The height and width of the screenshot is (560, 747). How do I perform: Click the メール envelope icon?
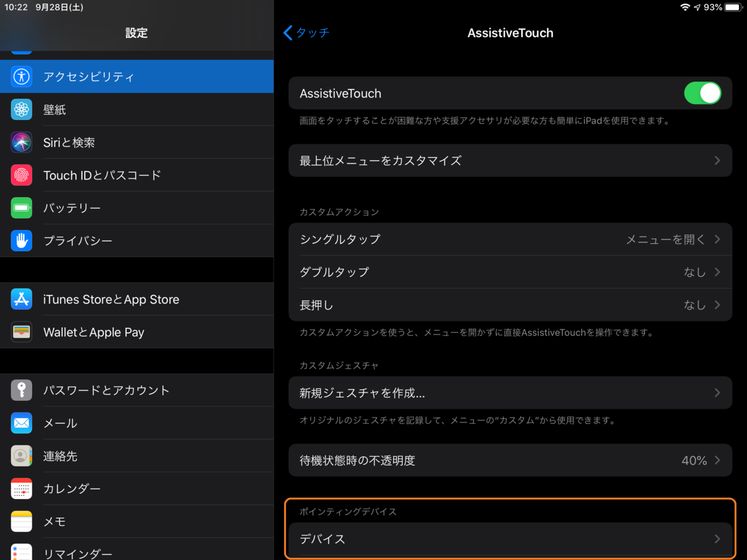pyautogui.click(x=22, y=423)
